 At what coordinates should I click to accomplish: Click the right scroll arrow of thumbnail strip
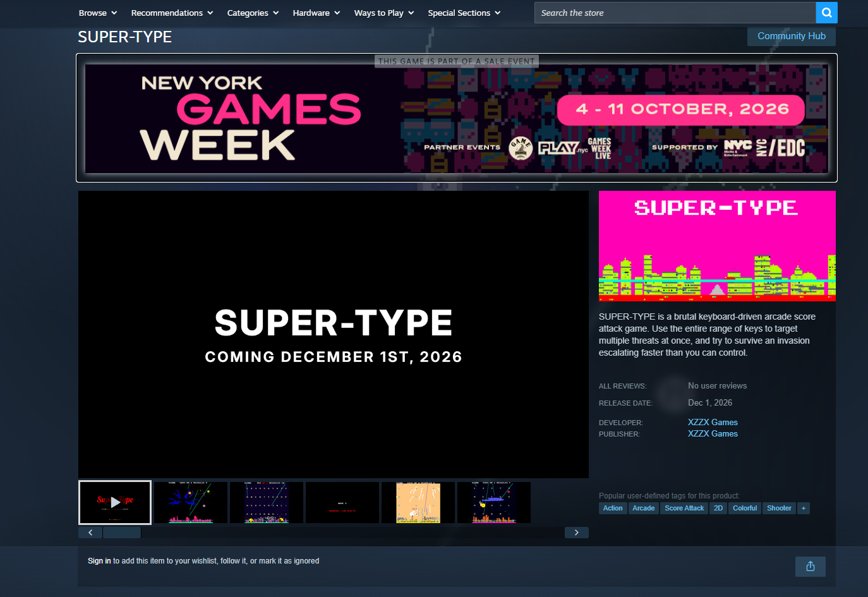pyautogui.click(x=576, y=533)
